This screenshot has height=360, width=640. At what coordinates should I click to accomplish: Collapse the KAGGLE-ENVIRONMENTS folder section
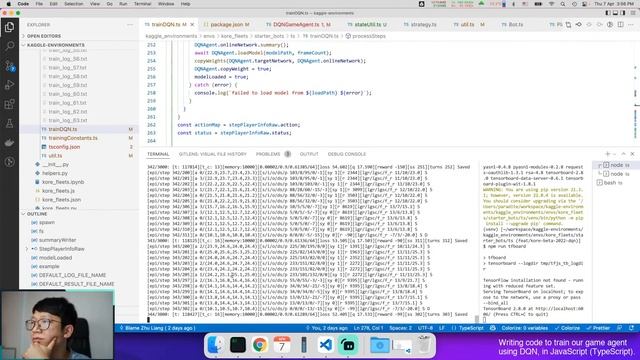(56, 45)
